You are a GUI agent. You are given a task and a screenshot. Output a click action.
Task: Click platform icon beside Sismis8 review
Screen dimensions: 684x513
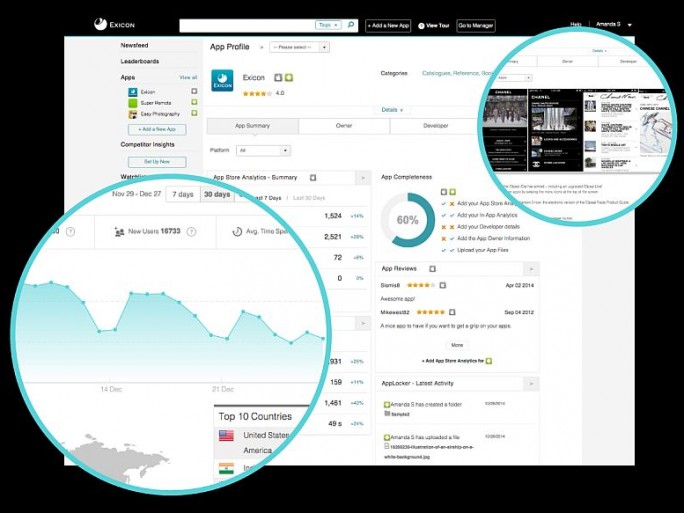pyautogui.click(x=442, y=285)
